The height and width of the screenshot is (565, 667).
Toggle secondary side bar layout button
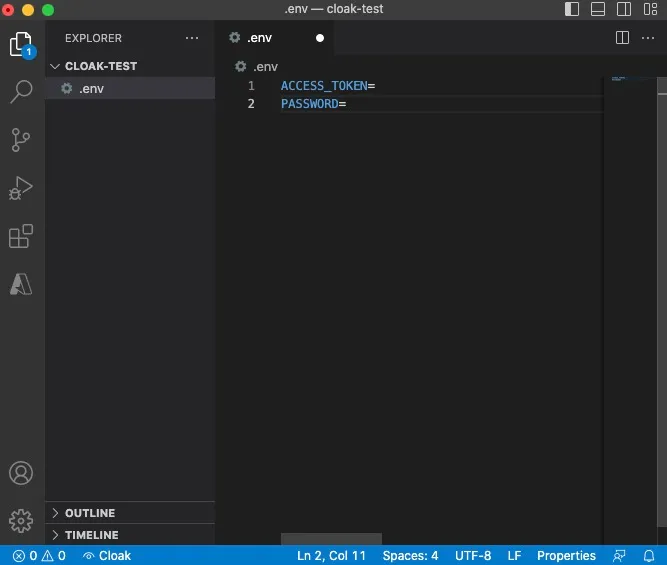click(x=624, y=9)
